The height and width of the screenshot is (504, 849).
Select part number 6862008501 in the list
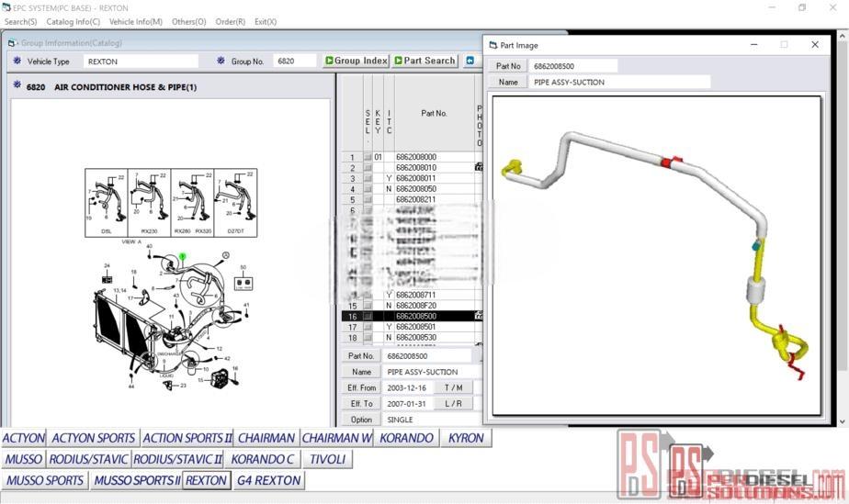(x=416, y=327)
